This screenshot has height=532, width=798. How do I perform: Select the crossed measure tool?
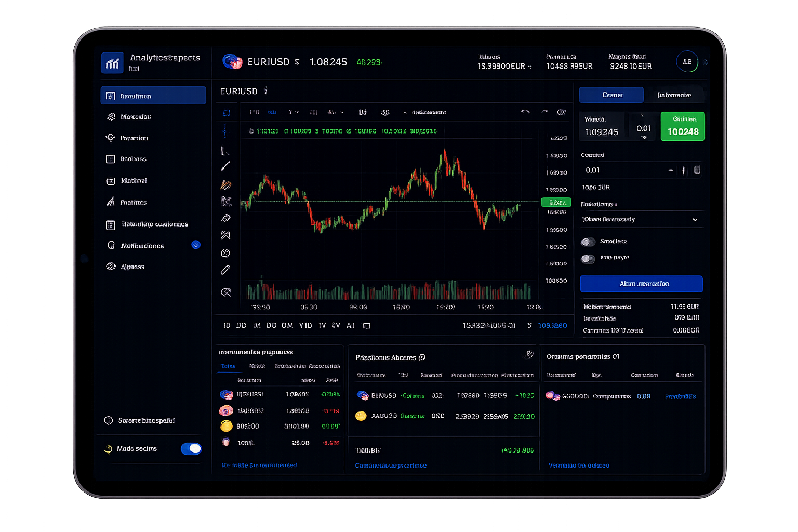point(225,235)
